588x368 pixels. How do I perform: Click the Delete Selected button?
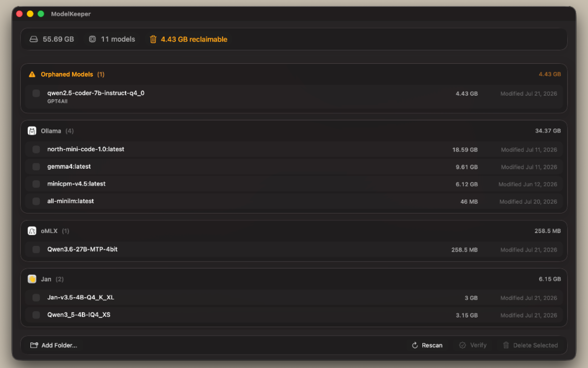[x=530, y=345]
